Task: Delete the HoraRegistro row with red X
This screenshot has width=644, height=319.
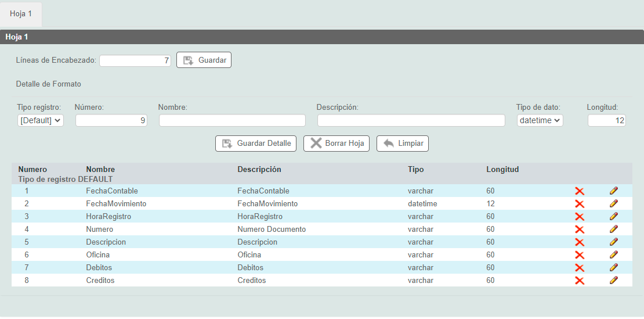Action: tap(579, 217)
